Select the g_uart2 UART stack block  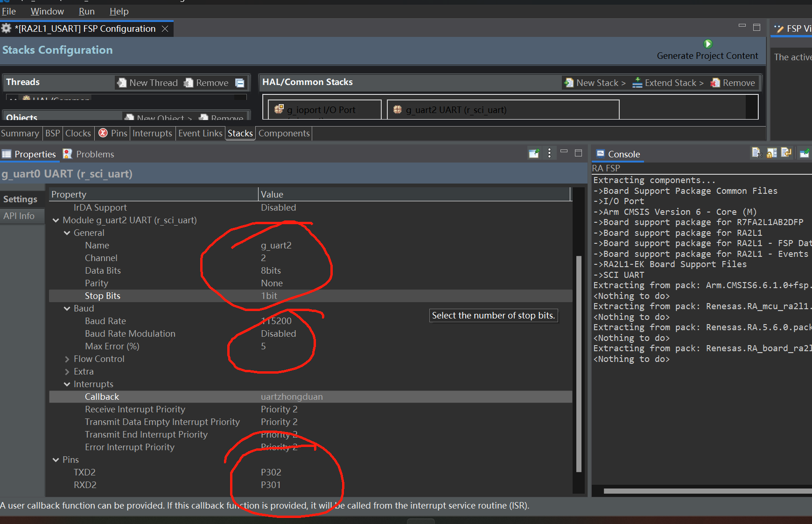pos(503,110)
